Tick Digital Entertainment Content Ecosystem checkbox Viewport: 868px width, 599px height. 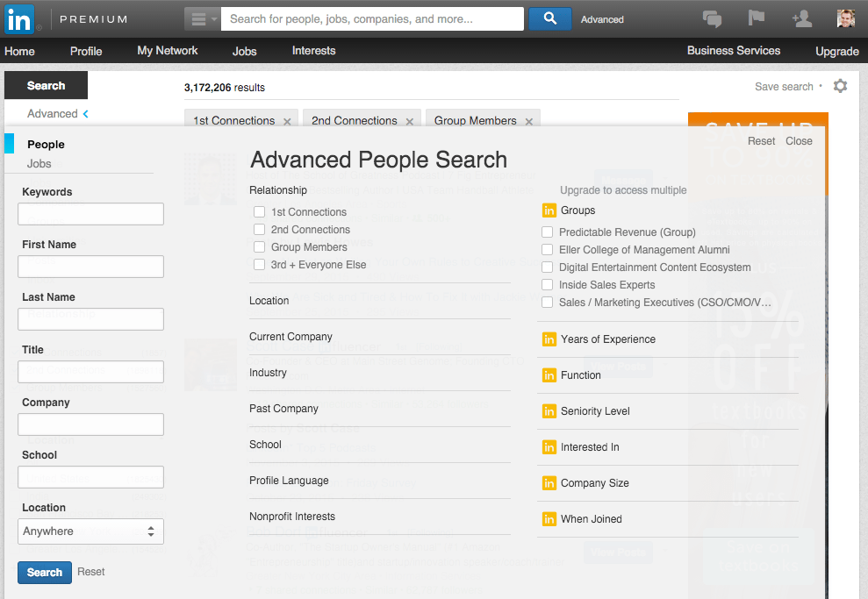point(547,267)
